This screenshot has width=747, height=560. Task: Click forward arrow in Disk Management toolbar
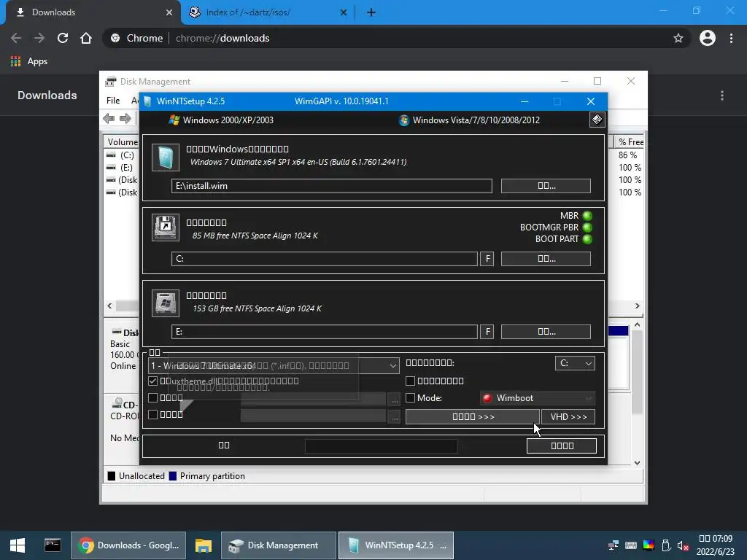[125, 119]
